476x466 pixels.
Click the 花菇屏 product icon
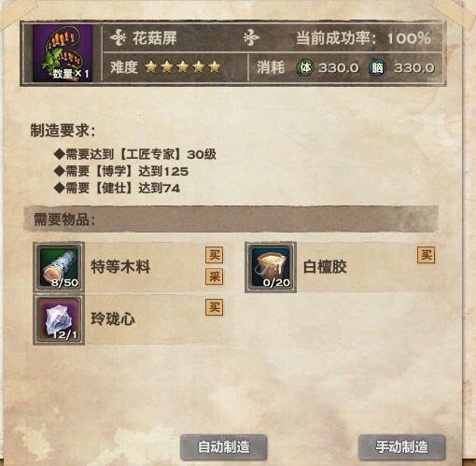pyautogui.click(x=63, y=53)
